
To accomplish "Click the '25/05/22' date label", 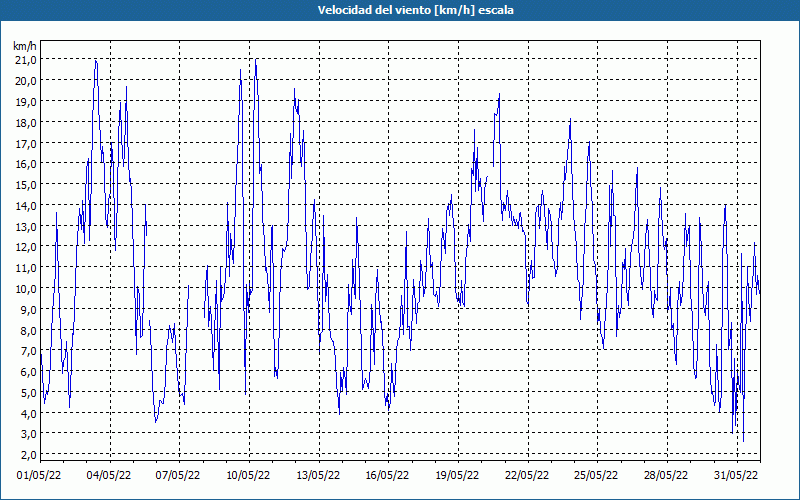I will [596, 476].
